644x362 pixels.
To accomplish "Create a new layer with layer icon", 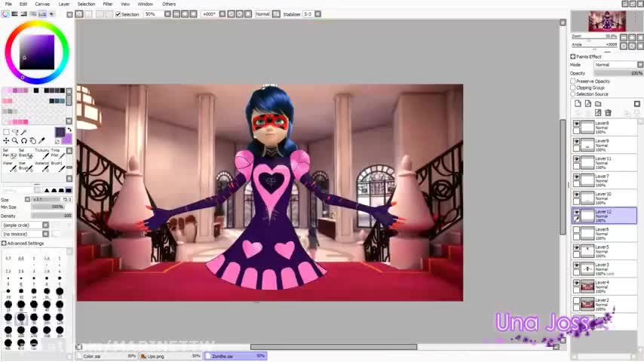I will click(x=578, y=104).
